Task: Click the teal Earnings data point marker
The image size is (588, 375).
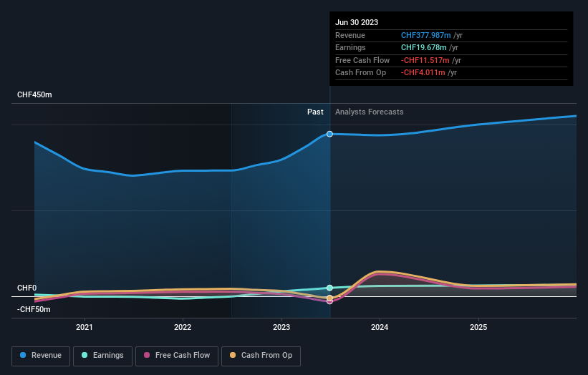Action: click(x=329, y=288)
